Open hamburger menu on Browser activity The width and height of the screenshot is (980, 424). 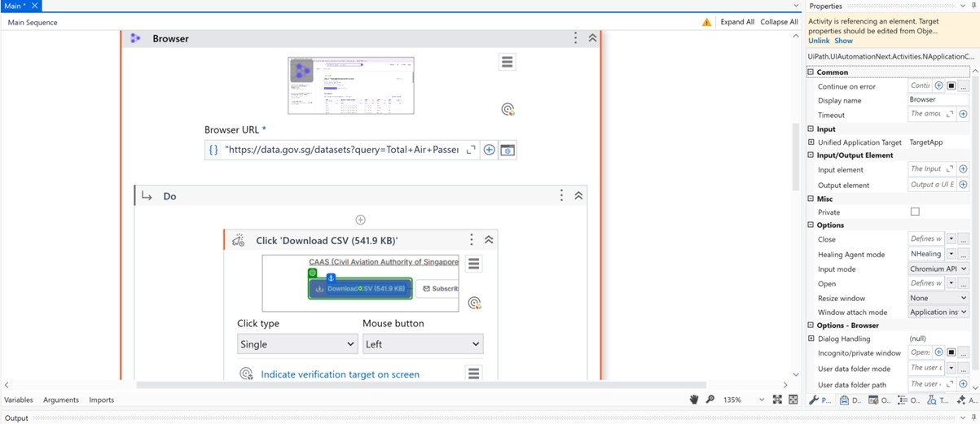point(507,62)
